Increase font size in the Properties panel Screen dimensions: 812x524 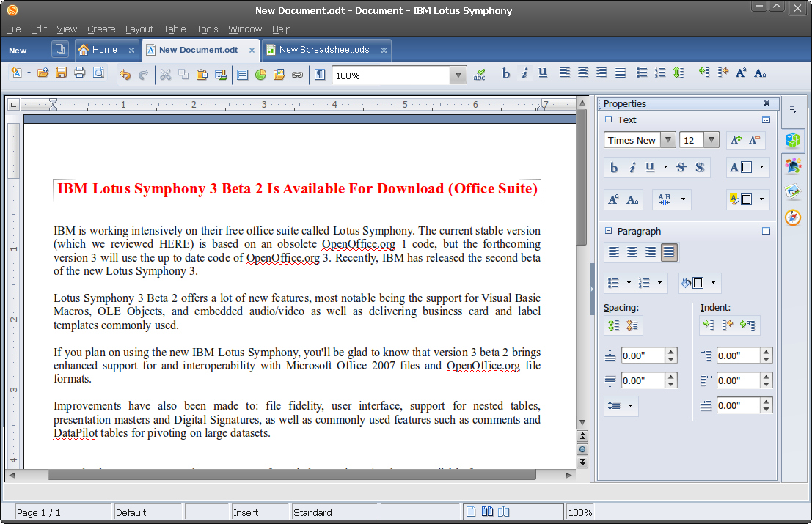(x=736, y=140)
